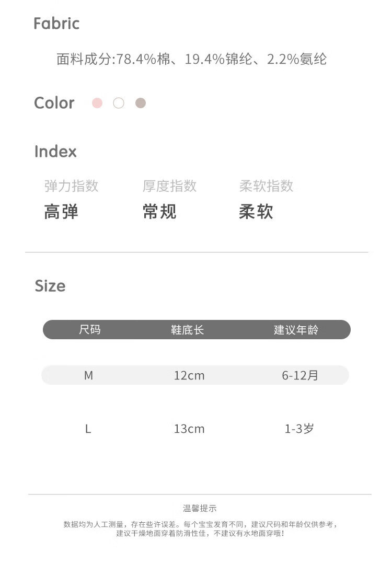The height and width of the screenshot is (575, 392).
Task: Click the 弹力指数 label
Action: tap(72, 186)
